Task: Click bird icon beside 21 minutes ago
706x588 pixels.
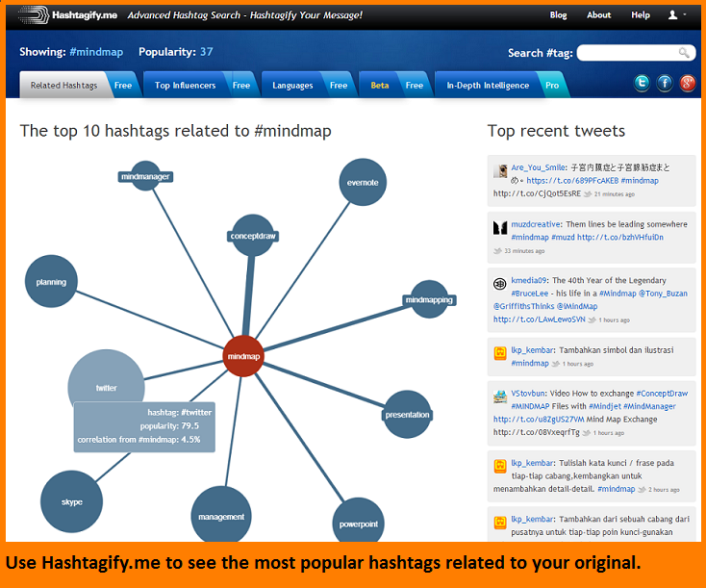Action: pyautogui.click(x=588, y=194)
